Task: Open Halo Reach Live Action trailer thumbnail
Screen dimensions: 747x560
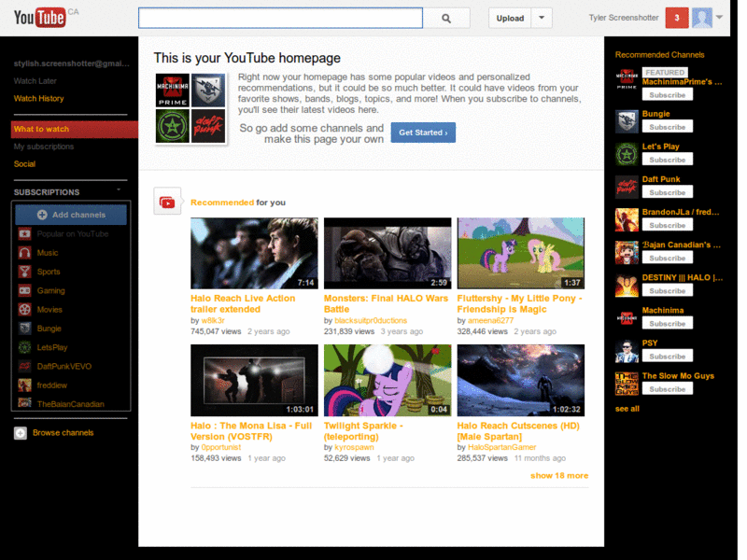Action: pyautogui.click(x=254, y=253)
